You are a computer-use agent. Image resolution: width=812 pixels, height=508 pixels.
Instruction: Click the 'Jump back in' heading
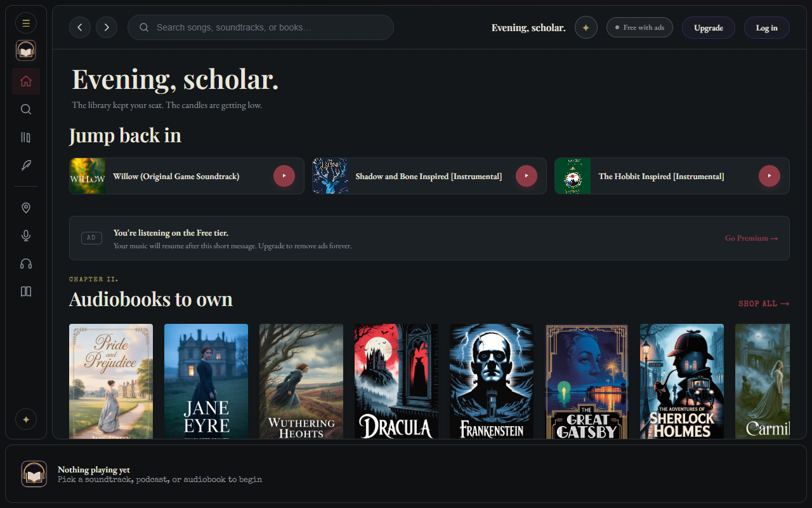pyautogui.click(x=125, y=135)
